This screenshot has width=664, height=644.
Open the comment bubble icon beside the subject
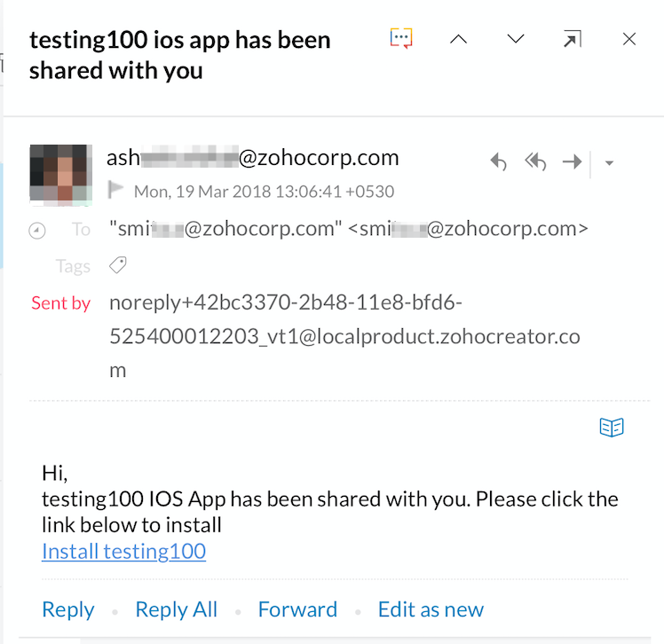pyautogui.click(x=401, y=39)
